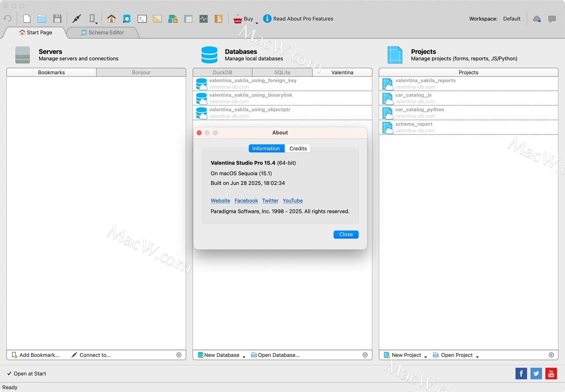
Task: Open the Twitter link in About
Action: point(270,201)
